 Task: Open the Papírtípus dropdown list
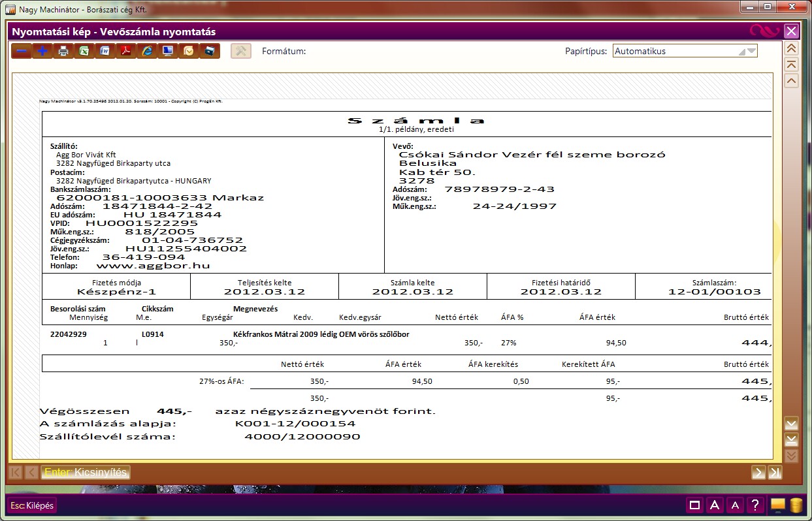[x=751, y=51]
